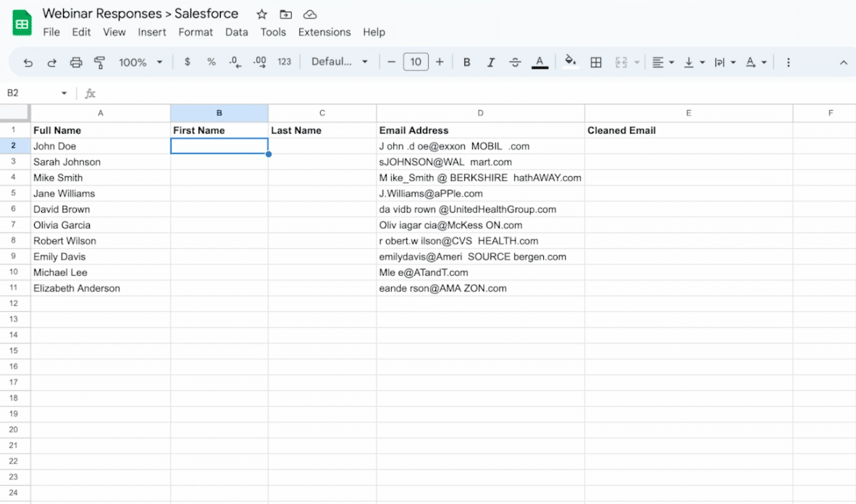Open the three-dot more options
856x504 pixels.
point(789,62)
